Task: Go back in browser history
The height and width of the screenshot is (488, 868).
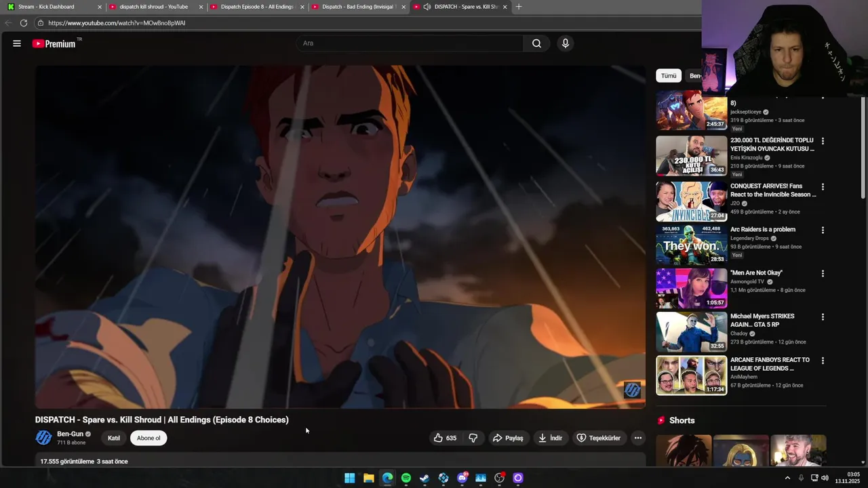Action: click(x=8, y=23)
